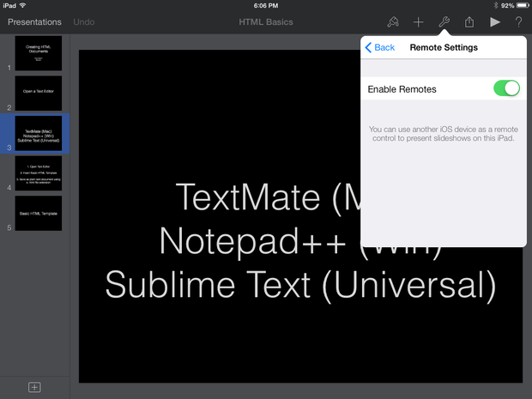This screenshot has width=532, height=399.
Task: Tap the plus Insert icon in toolbar
Action: click(419, 22)
